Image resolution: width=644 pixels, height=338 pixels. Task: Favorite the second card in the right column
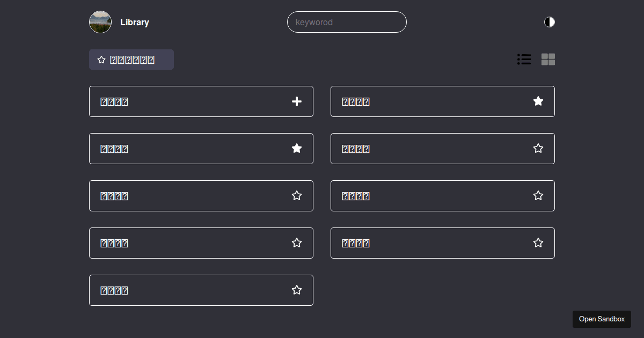[538, 148]
